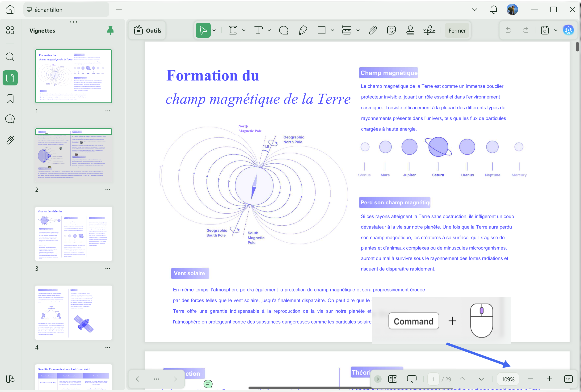The height and width of the screenshot is (392, 581).
Task: Select page 4 thumbnail
Action: click(x=73, y=312)
